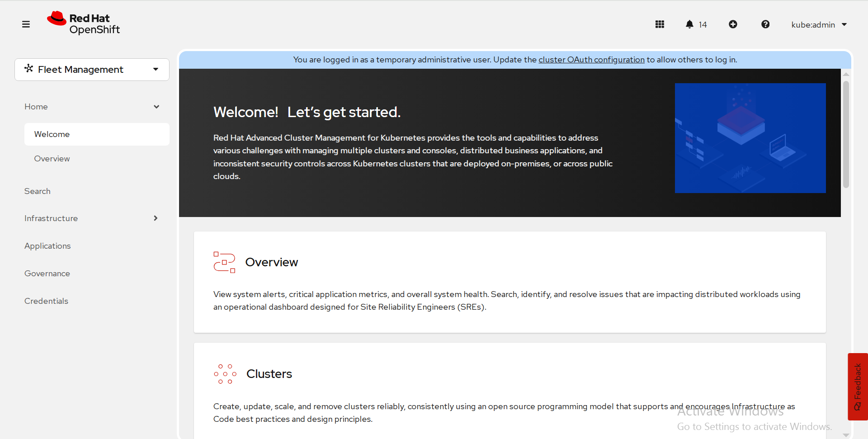Open the application launcher grid icon
Viewport: 868px width, 439px height.
pyautogui.click(x=660, y=24)
